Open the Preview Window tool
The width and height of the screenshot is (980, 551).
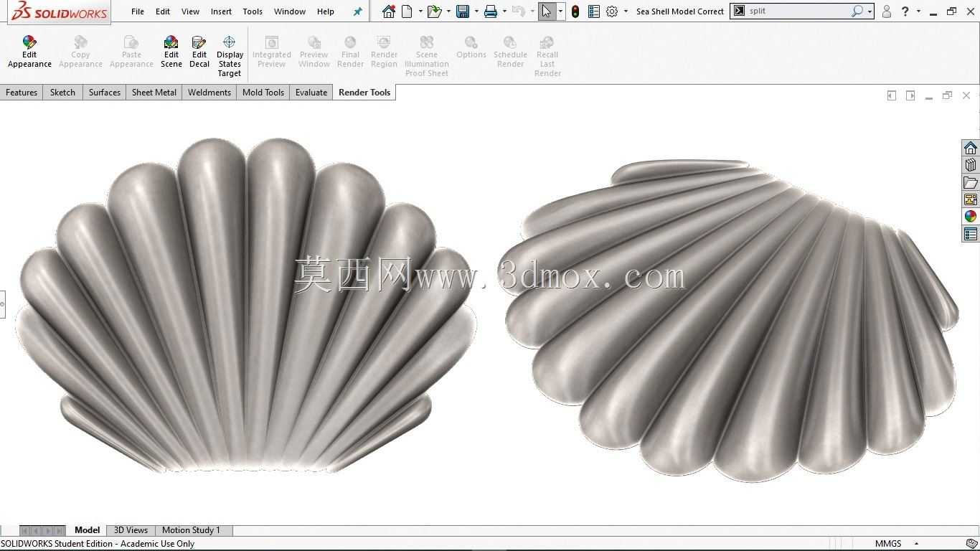coord(314,52)
